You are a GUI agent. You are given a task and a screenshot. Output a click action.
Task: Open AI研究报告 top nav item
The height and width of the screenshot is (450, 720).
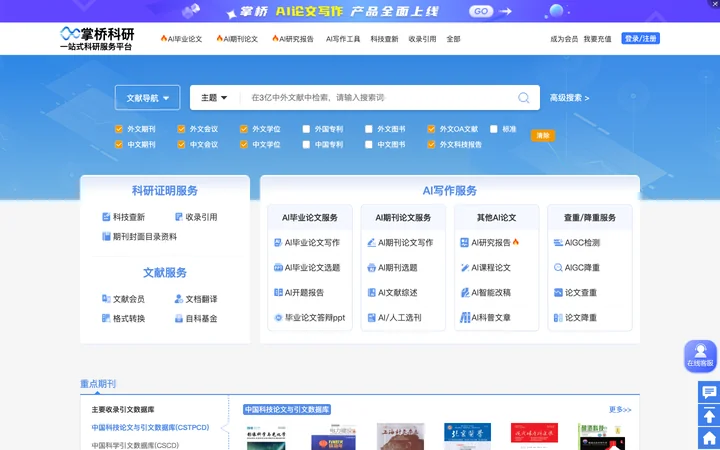pyautogui.click(x=293, y=39)
